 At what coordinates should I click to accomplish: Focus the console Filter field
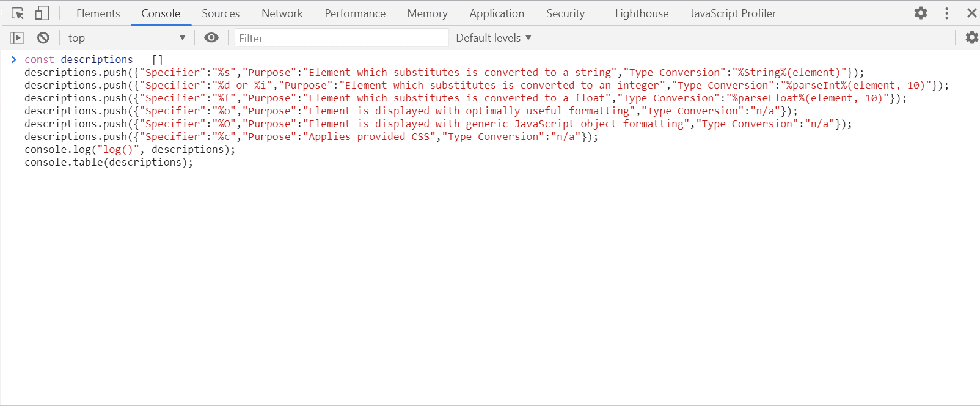342,38
